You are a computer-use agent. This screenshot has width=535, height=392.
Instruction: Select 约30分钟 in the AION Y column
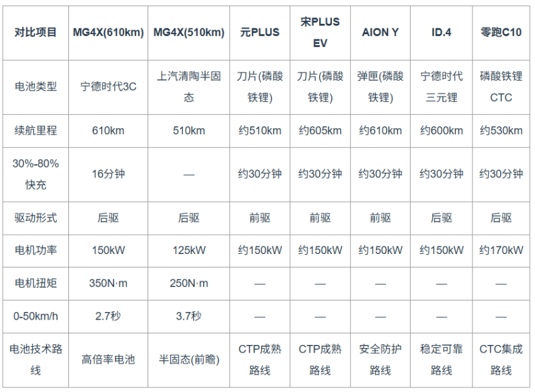380,174
